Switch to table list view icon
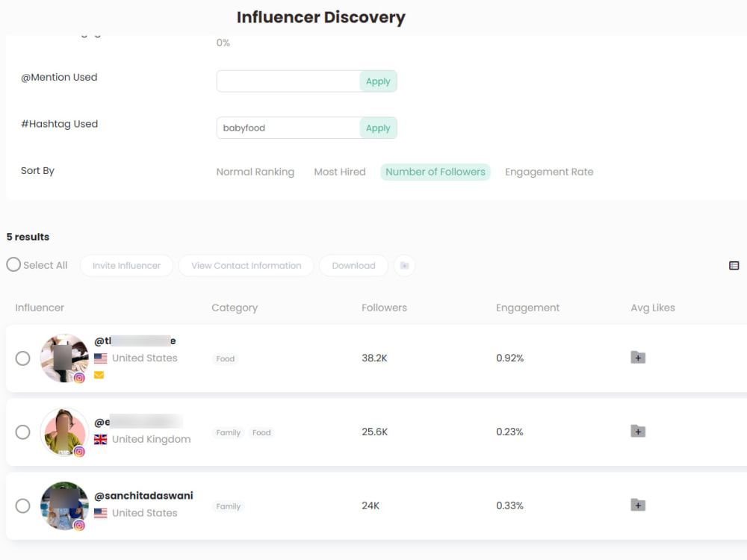 (x=734, y=265)
